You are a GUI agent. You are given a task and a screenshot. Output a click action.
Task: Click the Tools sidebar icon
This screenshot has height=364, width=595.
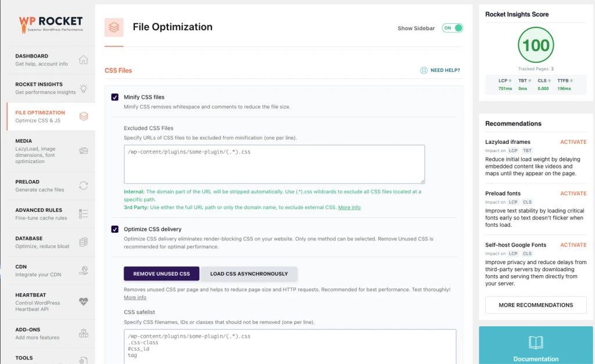tap(84, 360)
